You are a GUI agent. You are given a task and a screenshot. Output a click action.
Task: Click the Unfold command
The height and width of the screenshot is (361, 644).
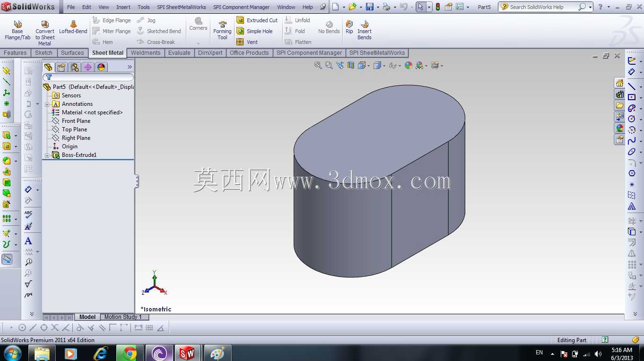(x=297, y=20)
